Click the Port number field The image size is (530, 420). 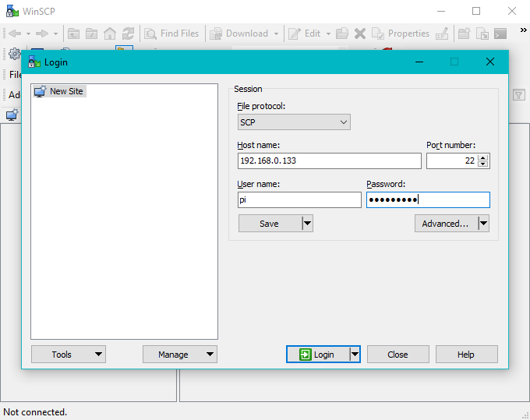pos(452,161)
